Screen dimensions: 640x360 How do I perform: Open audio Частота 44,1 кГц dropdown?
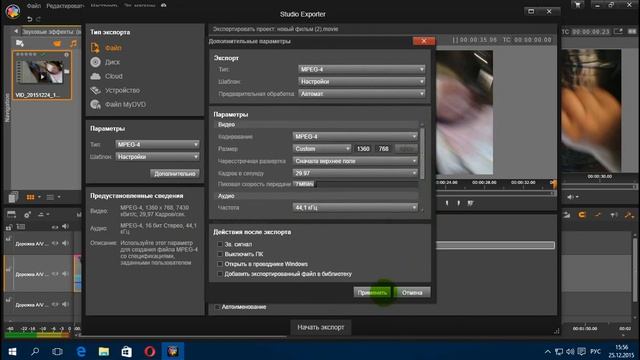point(355,208)
